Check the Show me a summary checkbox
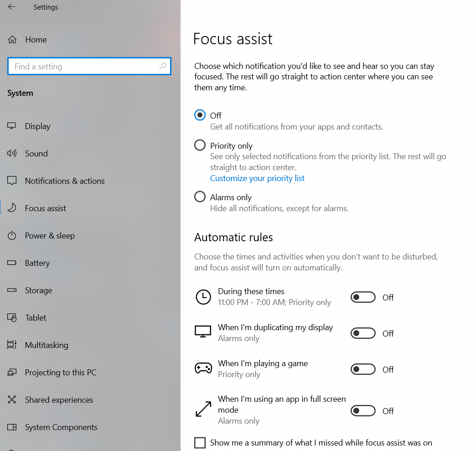Screen dimensions: 476x451 [200, 442]
